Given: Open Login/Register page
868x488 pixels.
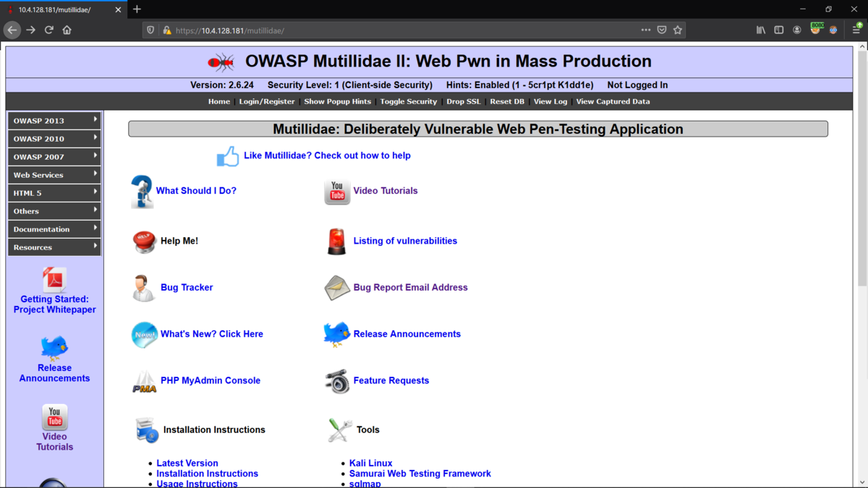Looking at the screenshot, I should 267,102.
